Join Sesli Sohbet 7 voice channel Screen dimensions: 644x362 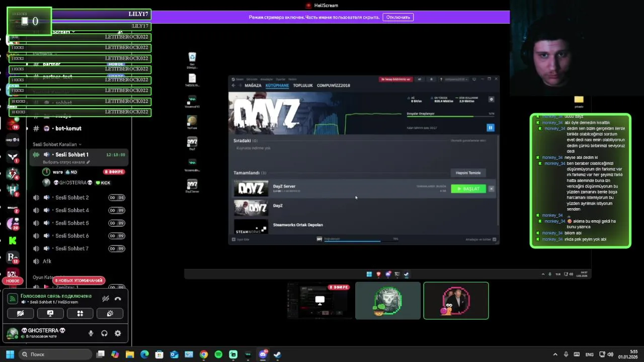[x=78, y=249]
